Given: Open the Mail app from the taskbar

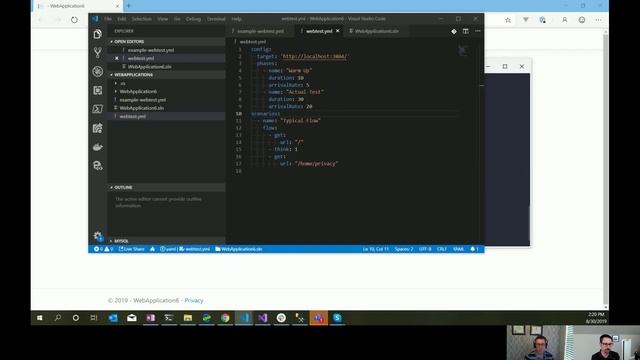Looking at the screenshot, I should 131,318.
